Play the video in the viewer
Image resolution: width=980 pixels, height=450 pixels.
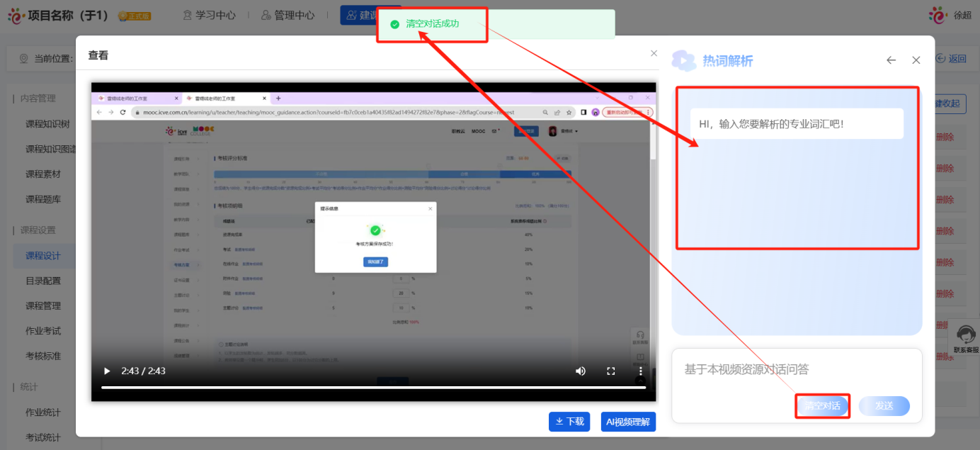pos(107,371)
